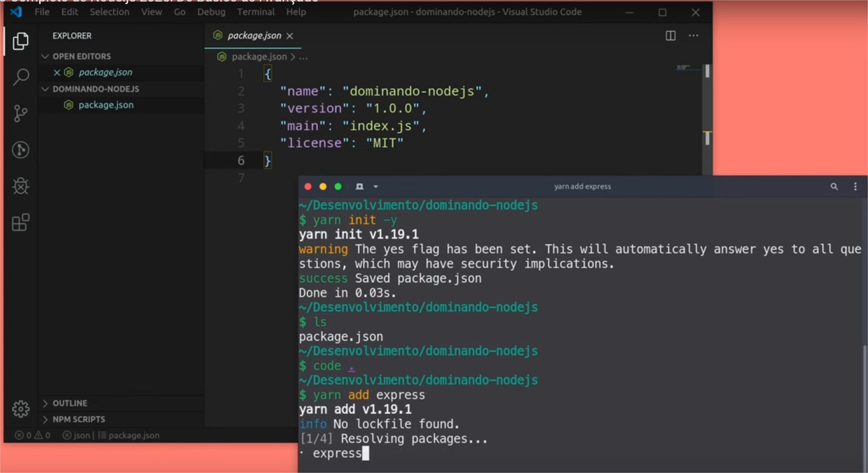Open the Help menu
Screen dimensions: 868x473
[x=296, y=12]
